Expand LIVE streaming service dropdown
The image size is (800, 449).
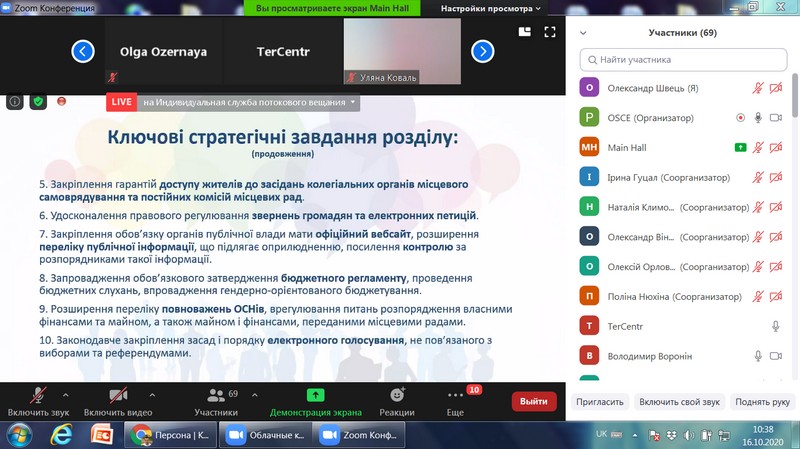(353, 101)
